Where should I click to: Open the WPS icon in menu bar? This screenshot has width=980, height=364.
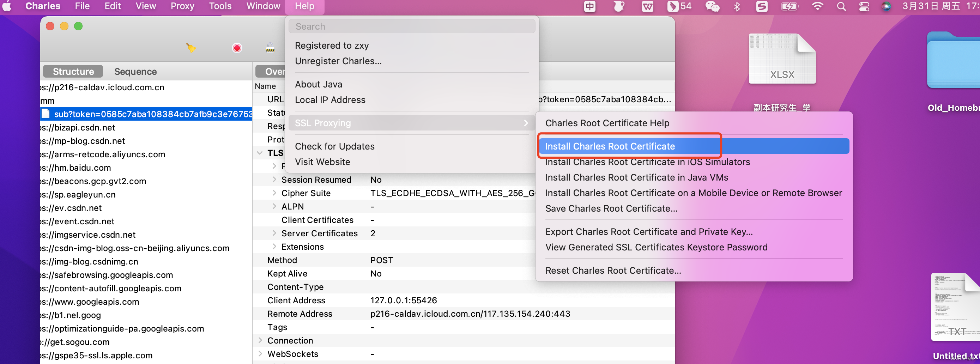[x=647, y=6]
